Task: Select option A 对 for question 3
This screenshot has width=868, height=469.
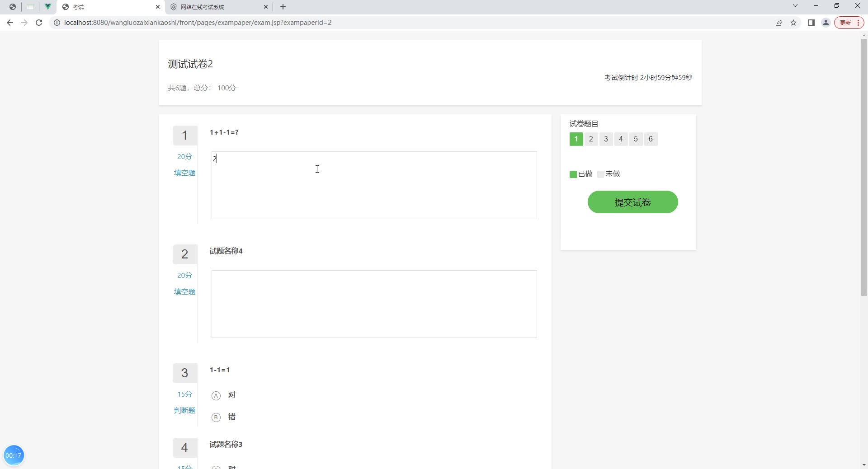Action: (216, 396)
